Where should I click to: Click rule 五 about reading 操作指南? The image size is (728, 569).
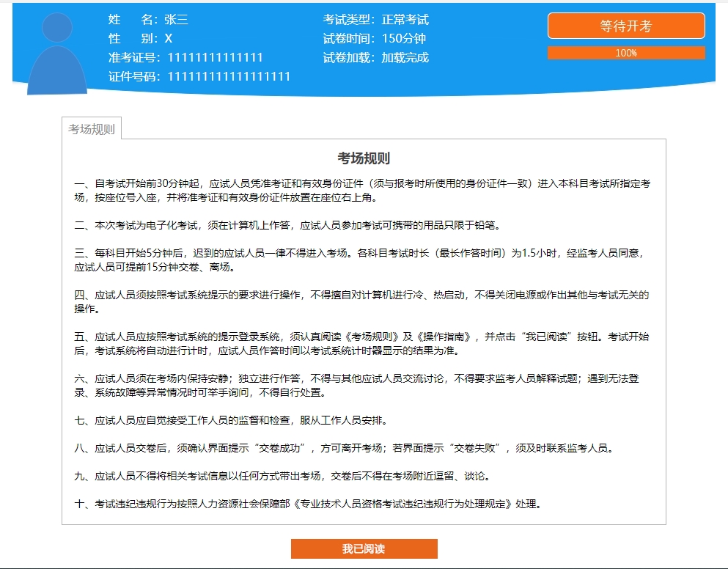coord(361,343)
